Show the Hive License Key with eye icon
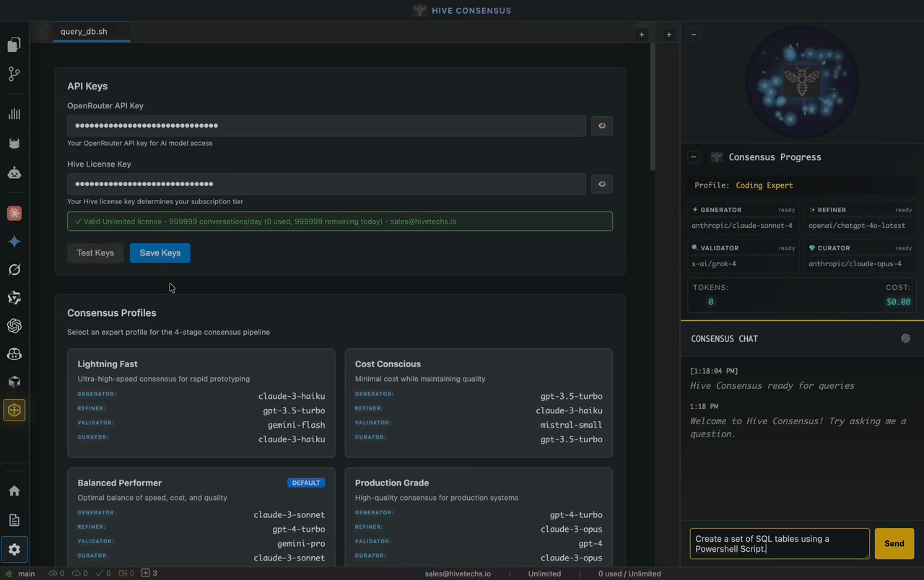The width and height of the screenshot is (924, 580). pyautogui.click(x=601, y=184)
